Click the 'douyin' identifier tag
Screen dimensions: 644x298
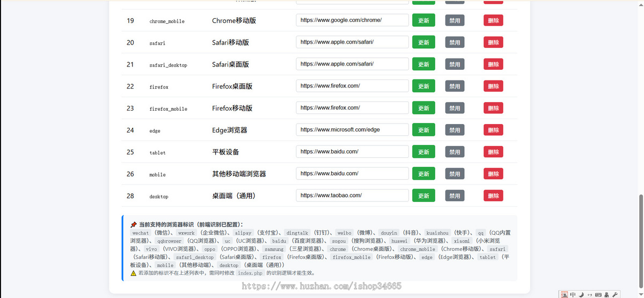(389, 233)
